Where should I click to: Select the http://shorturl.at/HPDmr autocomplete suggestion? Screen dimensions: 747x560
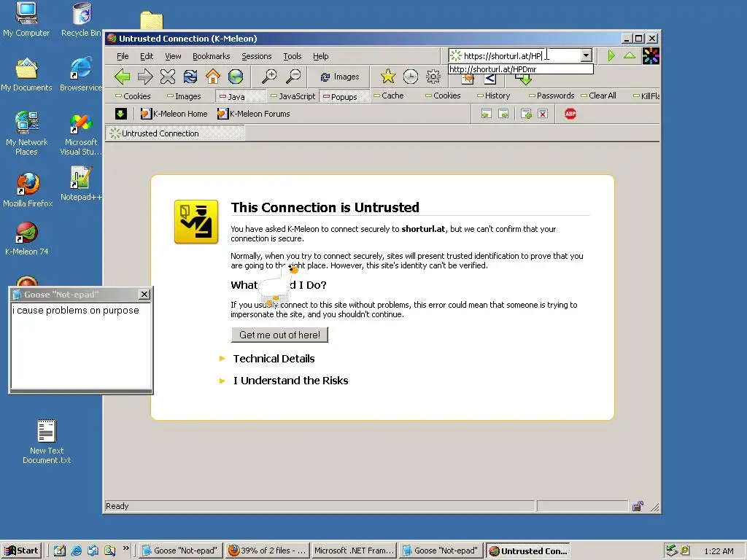point(521,69)
